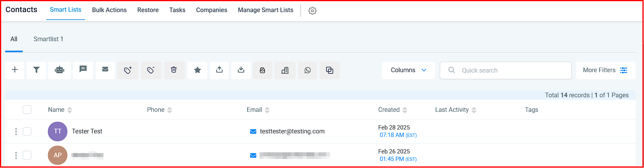Open the gear settings icon
The width and height of the screenshot is (644, 168).
(312, 11)
